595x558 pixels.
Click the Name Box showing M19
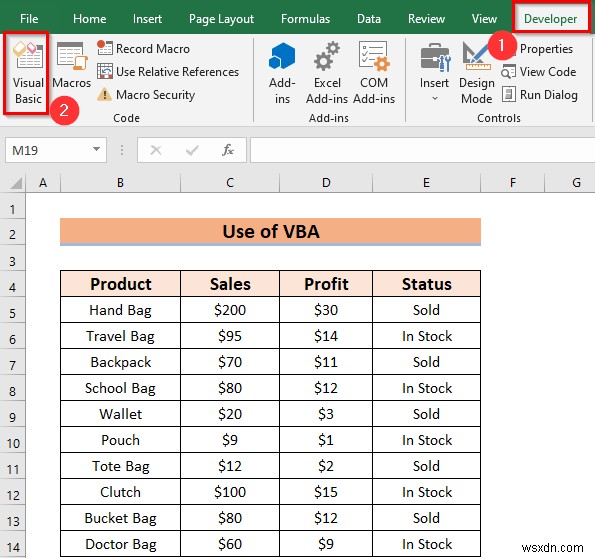click(49, 150)
